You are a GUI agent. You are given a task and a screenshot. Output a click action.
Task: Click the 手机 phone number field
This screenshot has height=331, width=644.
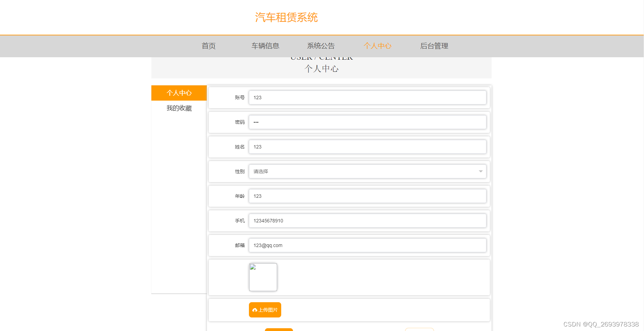pos(367,221)
